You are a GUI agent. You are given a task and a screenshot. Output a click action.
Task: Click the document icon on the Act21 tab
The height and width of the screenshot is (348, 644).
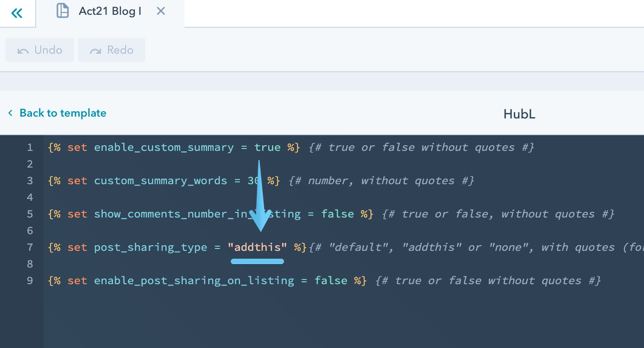[63, 11]
